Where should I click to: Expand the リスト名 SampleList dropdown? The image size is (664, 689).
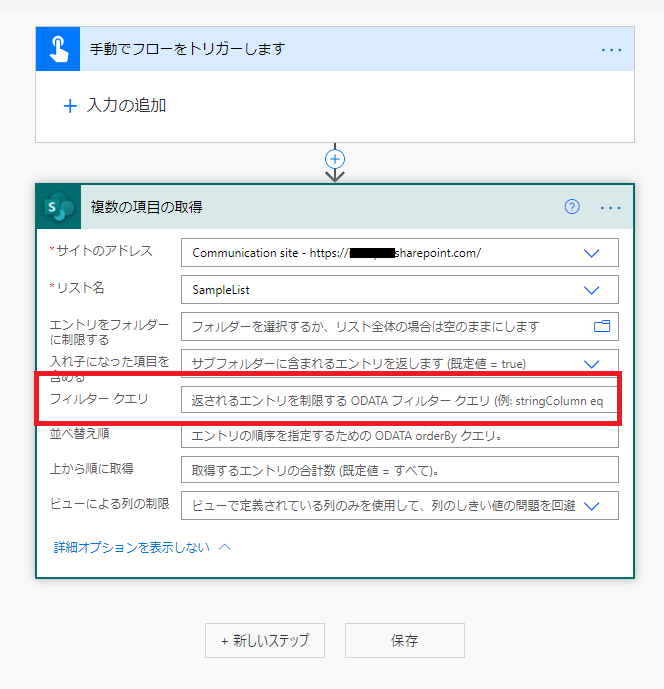tap(591, 290)
